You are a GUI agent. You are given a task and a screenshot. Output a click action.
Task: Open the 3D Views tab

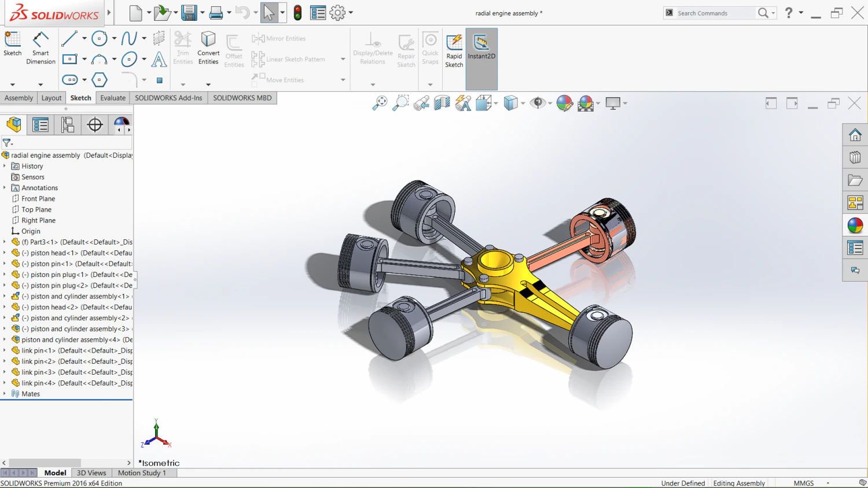pos(91,473)
